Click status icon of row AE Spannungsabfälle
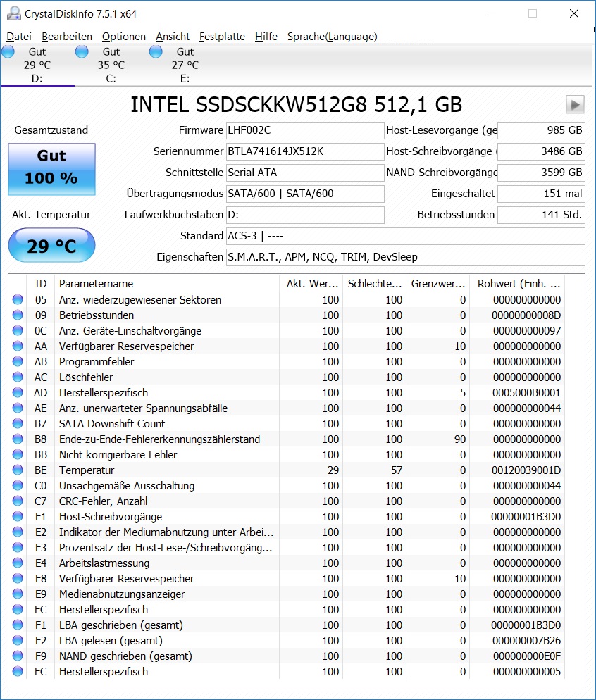Screen dimensions: 596x700 18,408
